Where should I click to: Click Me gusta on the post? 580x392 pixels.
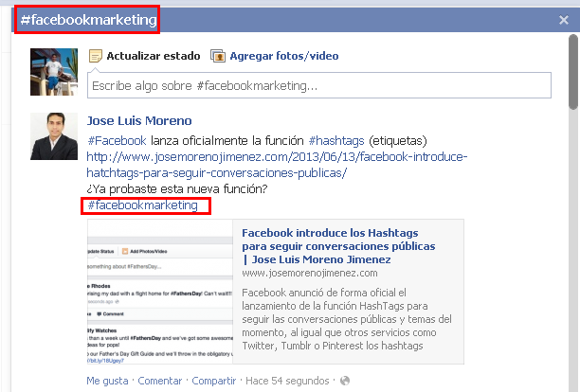point(107,381)
